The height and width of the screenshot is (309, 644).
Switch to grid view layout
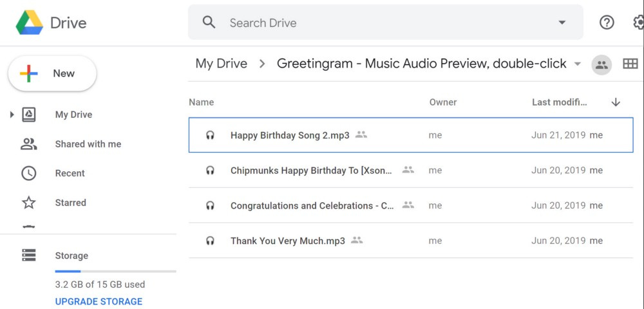630,64
